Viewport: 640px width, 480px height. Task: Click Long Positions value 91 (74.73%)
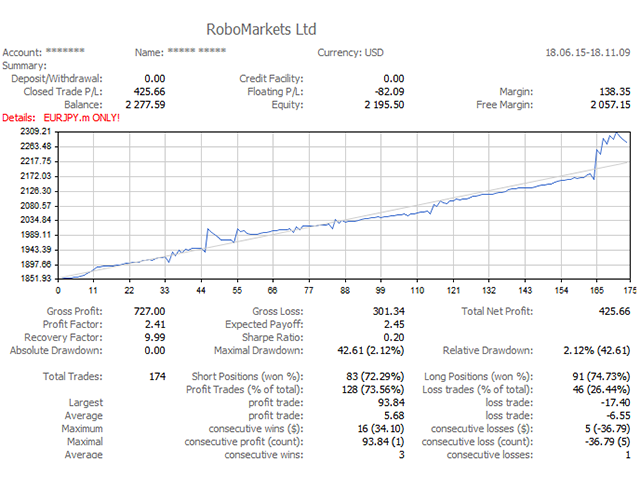pyautogui.click(x=601, y=377)
